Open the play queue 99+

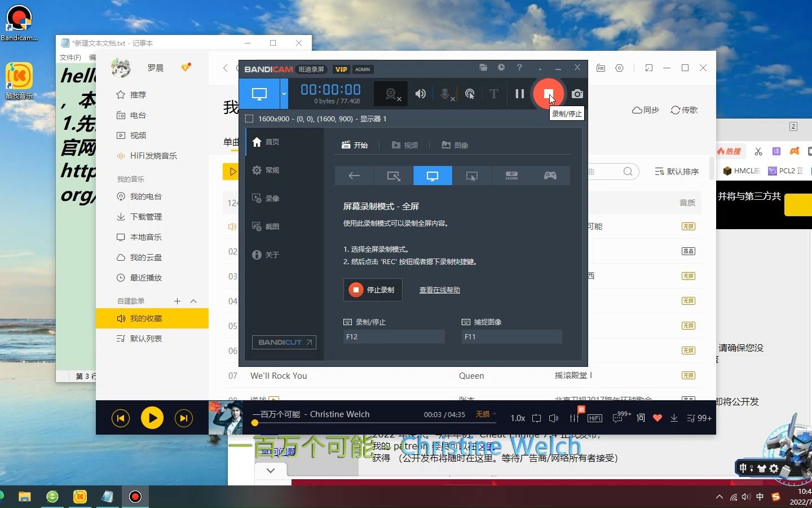[x=699, y=418]
